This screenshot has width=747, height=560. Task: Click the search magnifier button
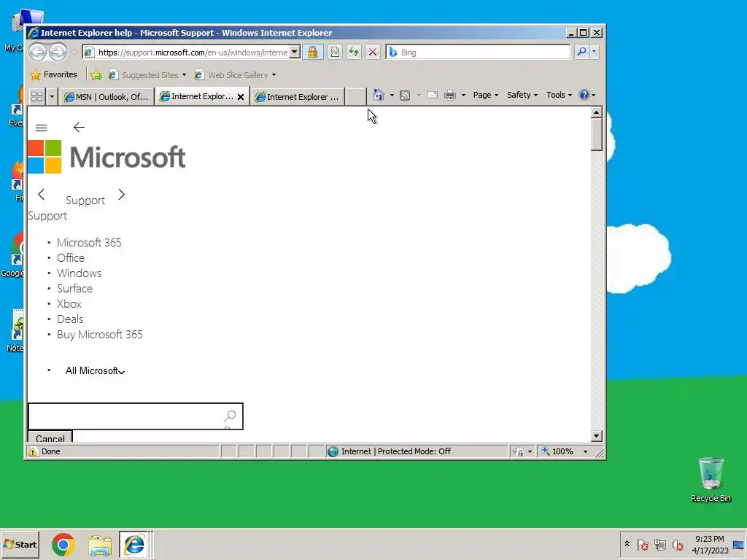coord(581,52)
